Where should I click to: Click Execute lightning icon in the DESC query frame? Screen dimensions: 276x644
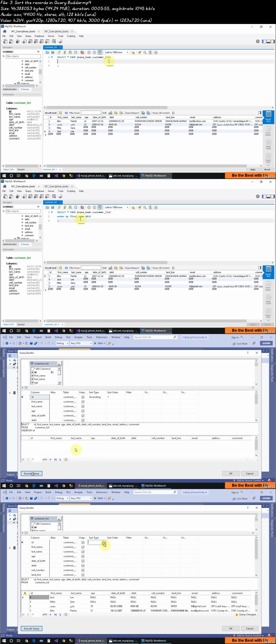(x=59, y=207)
